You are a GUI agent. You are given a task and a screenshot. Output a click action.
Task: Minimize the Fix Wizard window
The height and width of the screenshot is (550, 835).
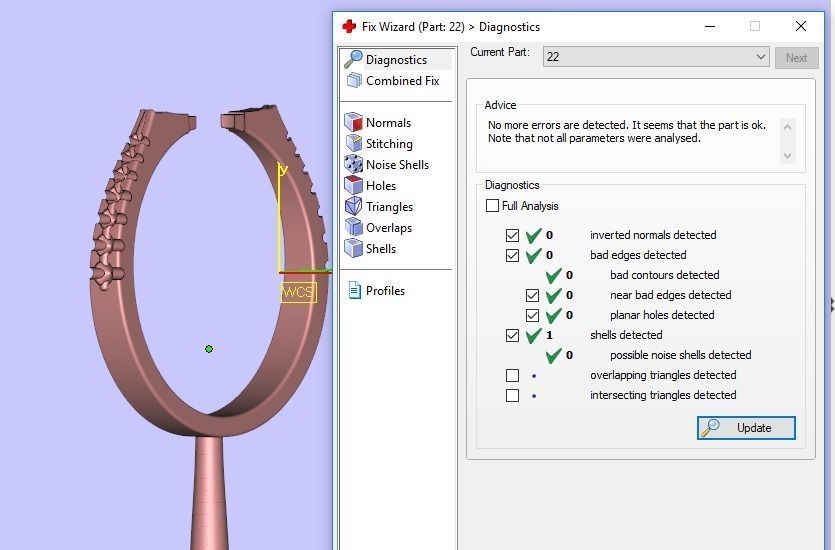[x=709, y=26]
